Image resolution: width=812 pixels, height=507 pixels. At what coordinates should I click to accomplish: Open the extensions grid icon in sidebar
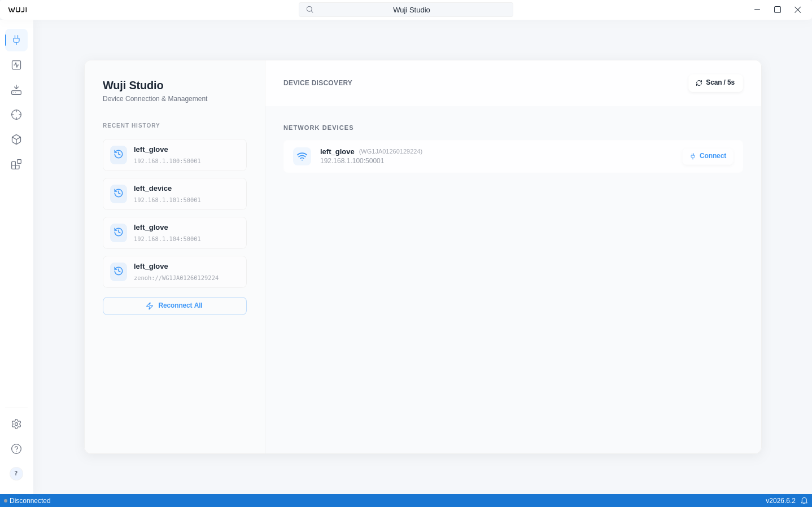click(x=16, y=164)
